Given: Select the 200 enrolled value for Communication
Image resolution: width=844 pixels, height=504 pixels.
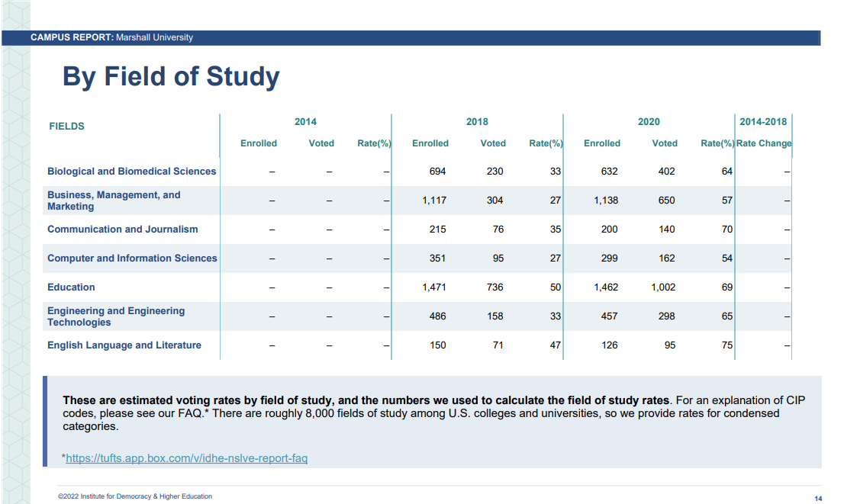Looking at the screenshot, I should point(609,230).
